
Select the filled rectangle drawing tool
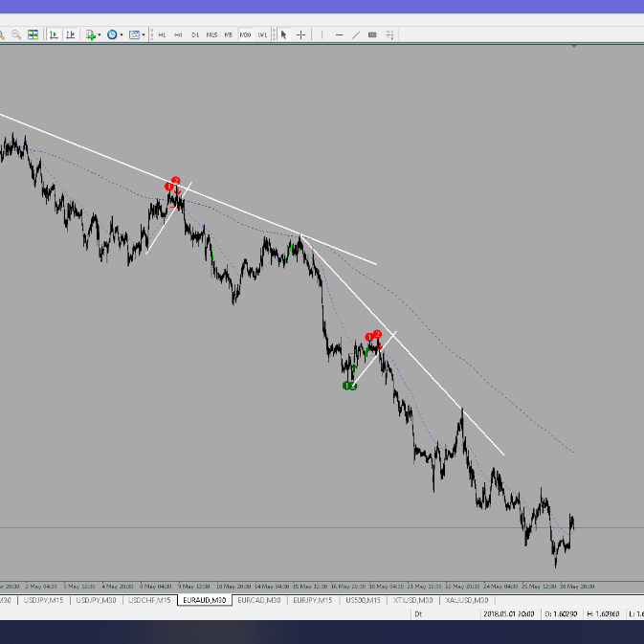[372, 34]
